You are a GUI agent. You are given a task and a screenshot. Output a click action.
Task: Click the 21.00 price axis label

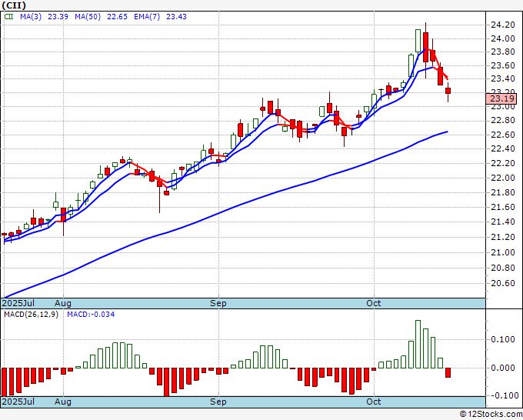[x=503, y=252]
